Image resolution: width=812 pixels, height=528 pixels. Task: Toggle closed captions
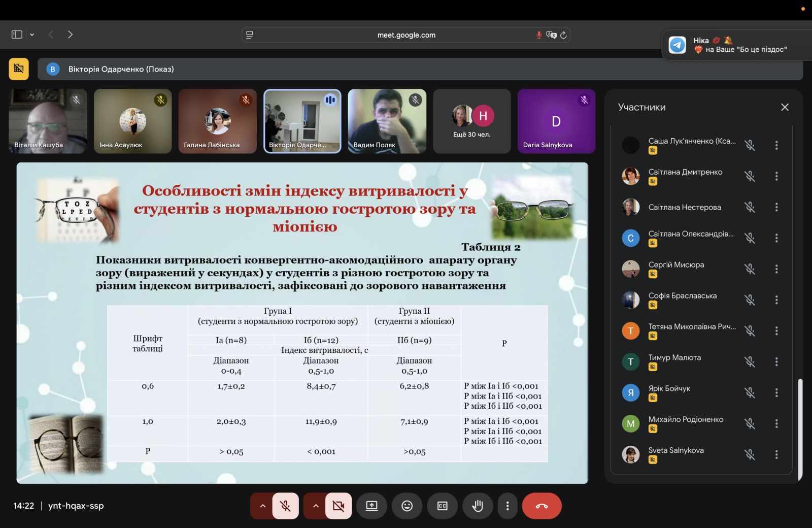pyautogui.click(x=442, y=506)
